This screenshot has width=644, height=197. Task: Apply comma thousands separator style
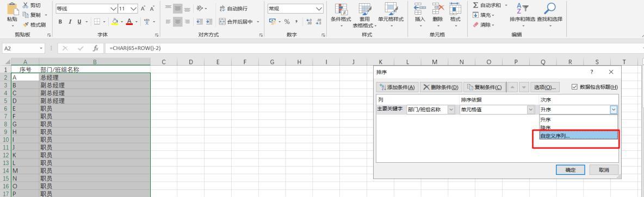[296, 22]
